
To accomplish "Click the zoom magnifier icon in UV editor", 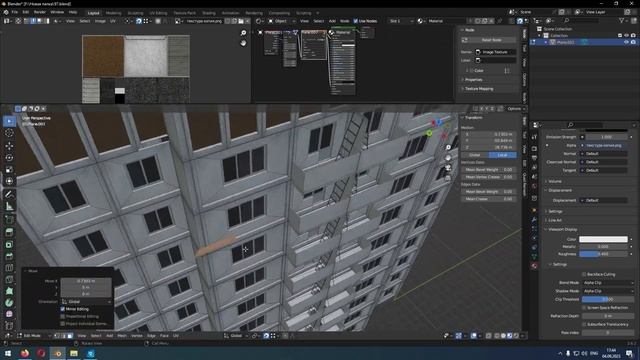I will click(243, 33).
